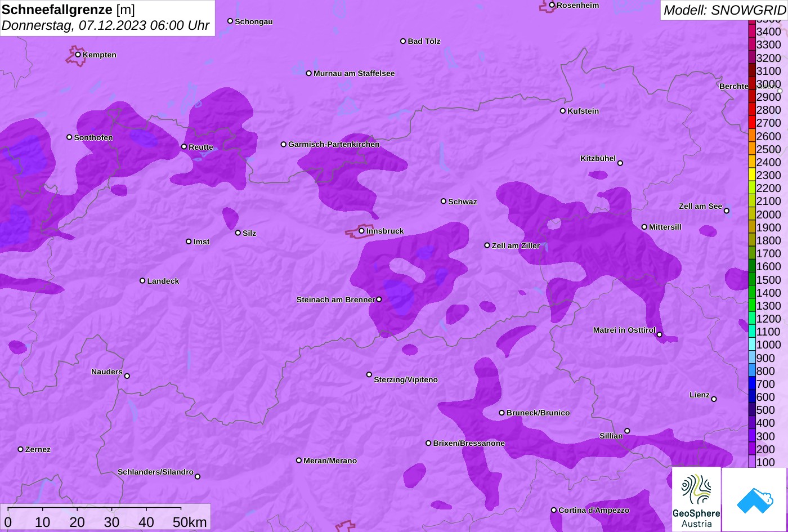The image size is (788, 532).
Task: Click the Lienz marker dot
Action: point(714,399)
